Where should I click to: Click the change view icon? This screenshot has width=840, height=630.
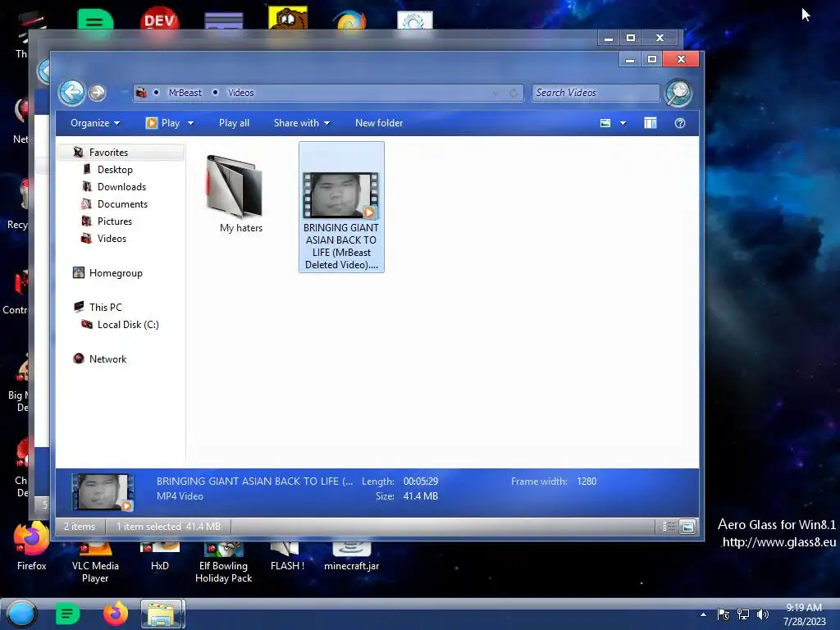tap(605, 123)
